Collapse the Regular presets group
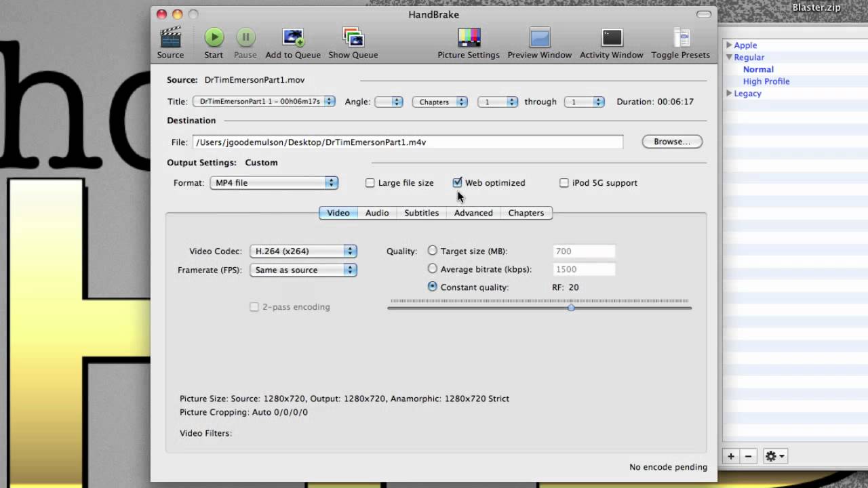 click(729, 58)
